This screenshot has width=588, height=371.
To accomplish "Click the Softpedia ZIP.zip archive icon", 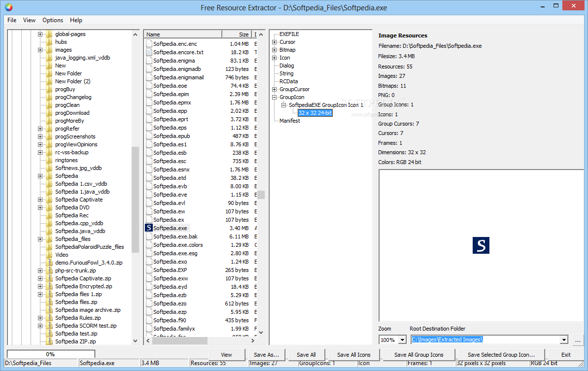I will [x=49, y=341].
